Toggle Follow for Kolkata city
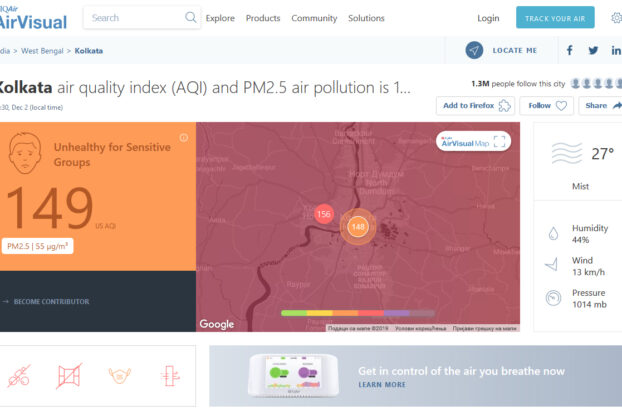This screenshot has width=622, height=420. (547, 105)
